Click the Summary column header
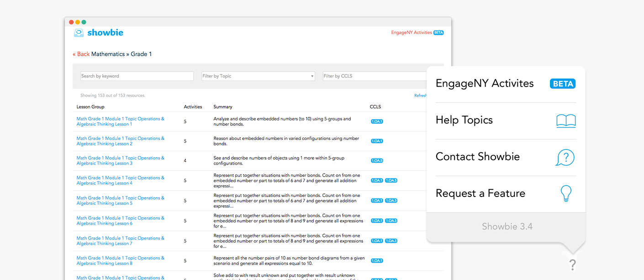644x280 pixels. [x=223, y=107]
